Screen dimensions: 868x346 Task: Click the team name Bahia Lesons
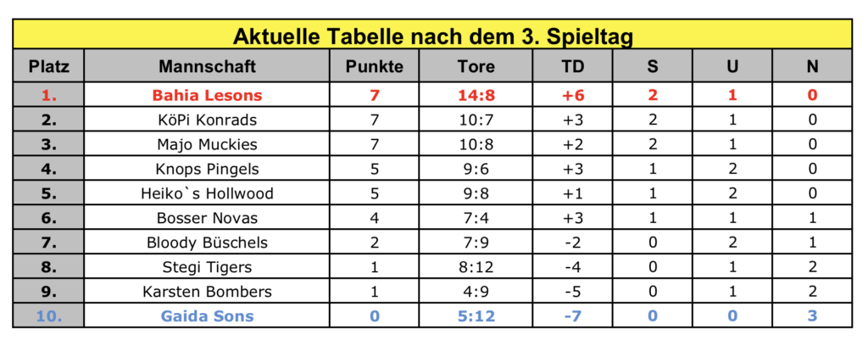[x=207, y=95]
